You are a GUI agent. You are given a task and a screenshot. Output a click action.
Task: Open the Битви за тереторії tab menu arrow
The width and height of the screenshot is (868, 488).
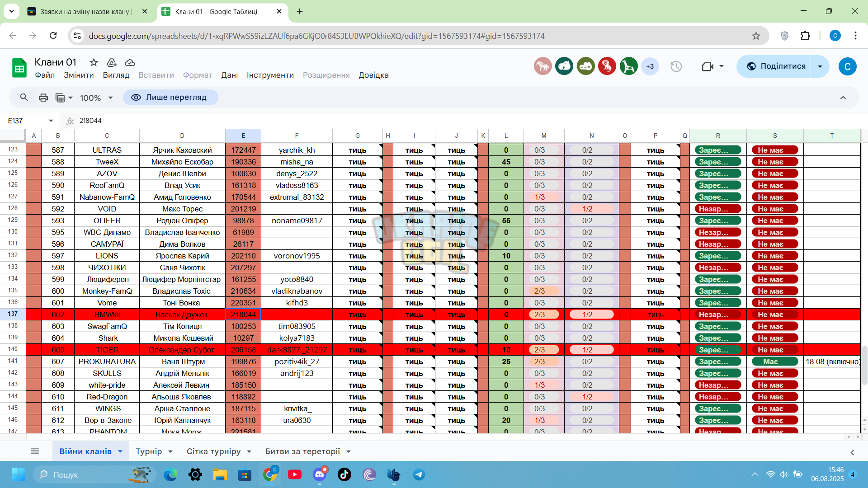click(349, 451)
